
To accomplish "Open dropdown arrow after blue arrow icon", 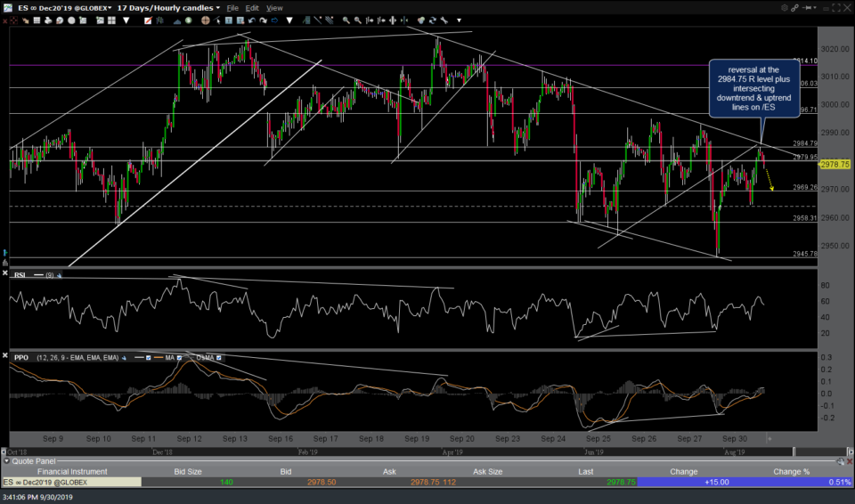I will [289, 20].
